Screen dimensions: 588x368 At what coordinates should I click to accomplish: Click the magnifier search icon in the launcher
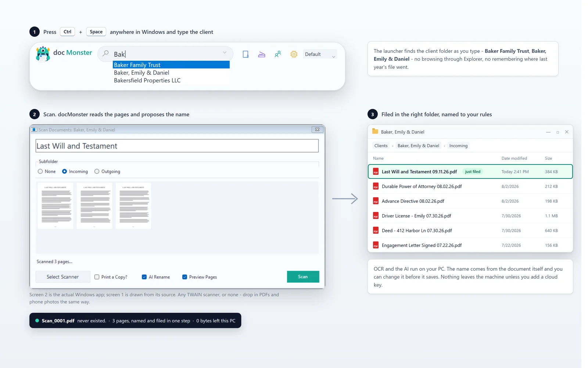[x=105, y=53]
